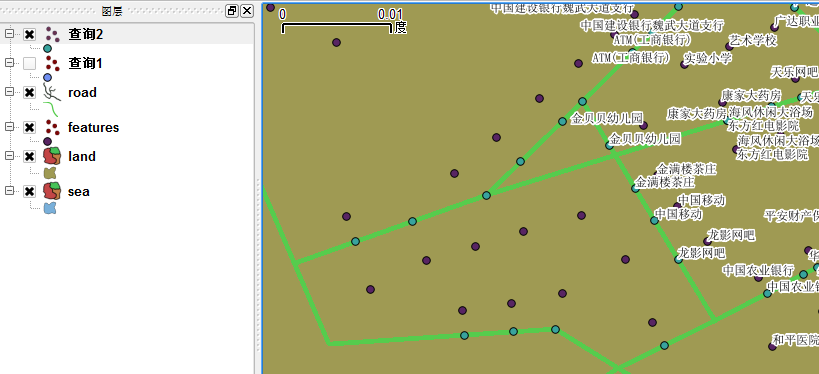The height and width of the screenshot is (374, 819).
Task: Click the 和平医院 map label
Action: tap(795, 341)
